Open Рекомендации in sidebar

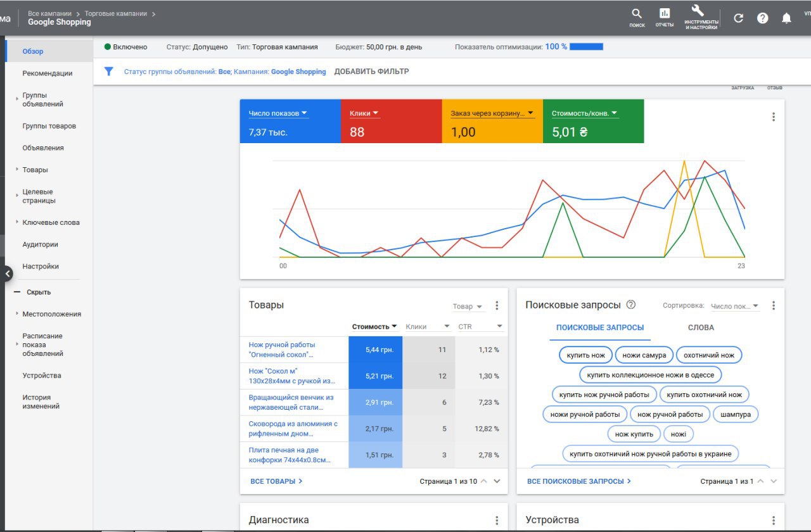point(48,73)
